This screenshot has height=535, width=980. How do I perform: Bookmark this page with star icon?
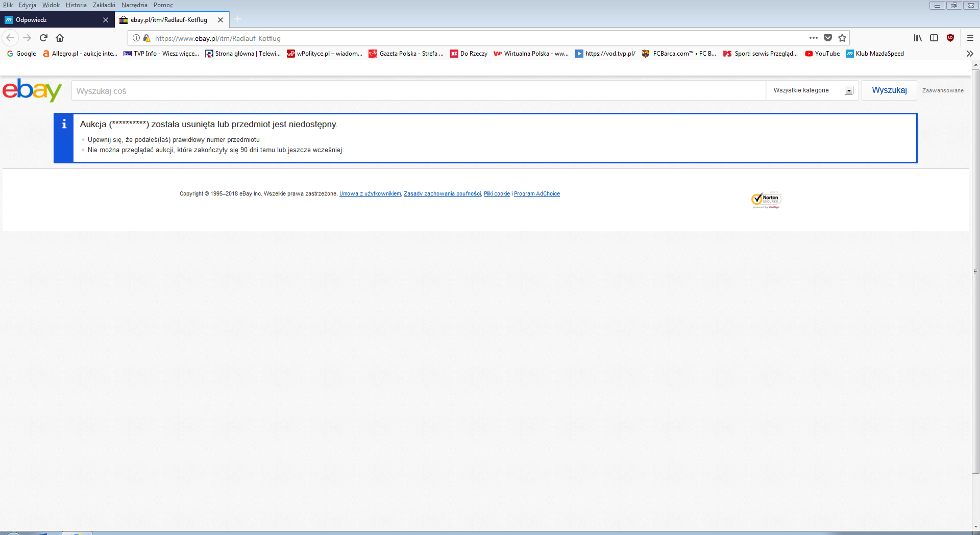842,38
